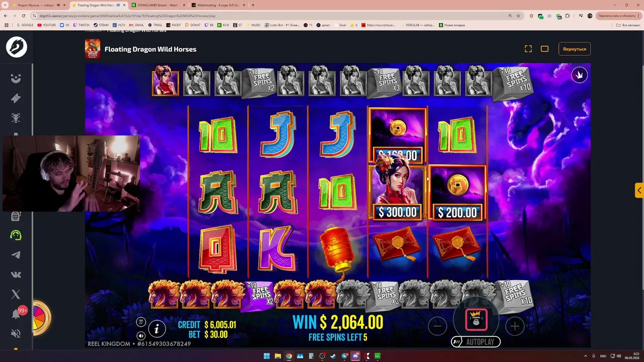Screen dimensions: 644x362
Task: Open the taskbar clock and date
Action: (x=631, y=356)
